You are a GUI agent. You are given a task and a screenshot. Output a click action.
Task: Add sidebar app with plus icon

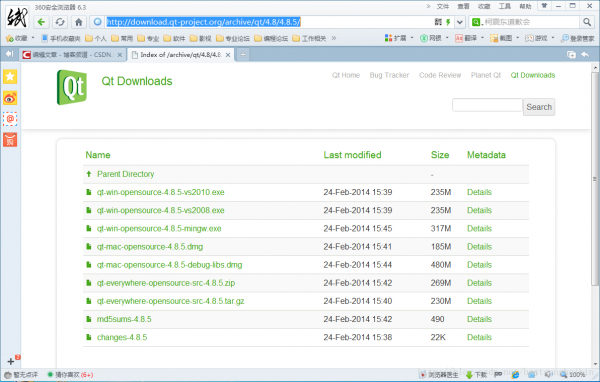coord(11,361)
